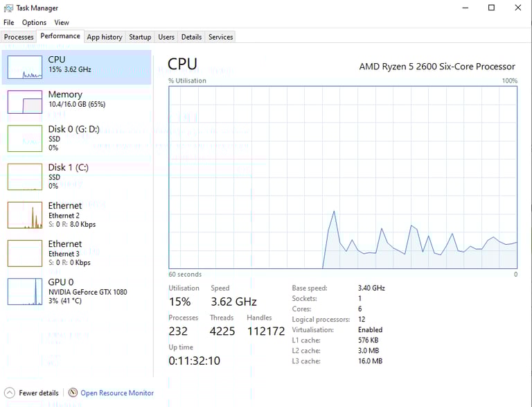The height and width of the screenshot is (407, 532).
Task: Click the Open Resource Monitor link
Action: point(117,393)
